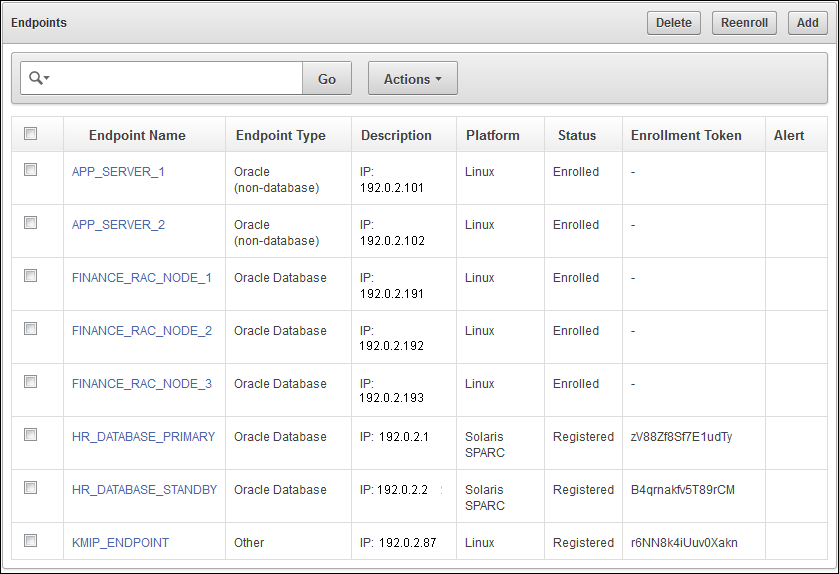Select token B4qrnakfv5T89rCM
839x574 pixels.
point(683,489)
